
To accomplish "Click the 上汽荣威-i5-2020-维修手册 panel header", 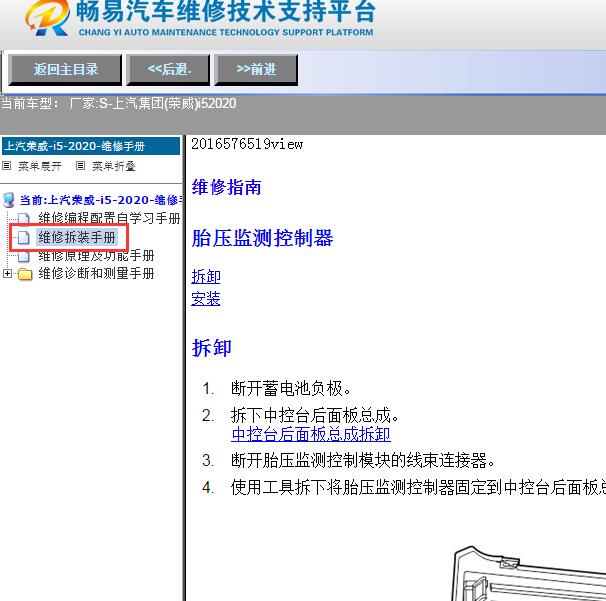I will coord(91,146).
